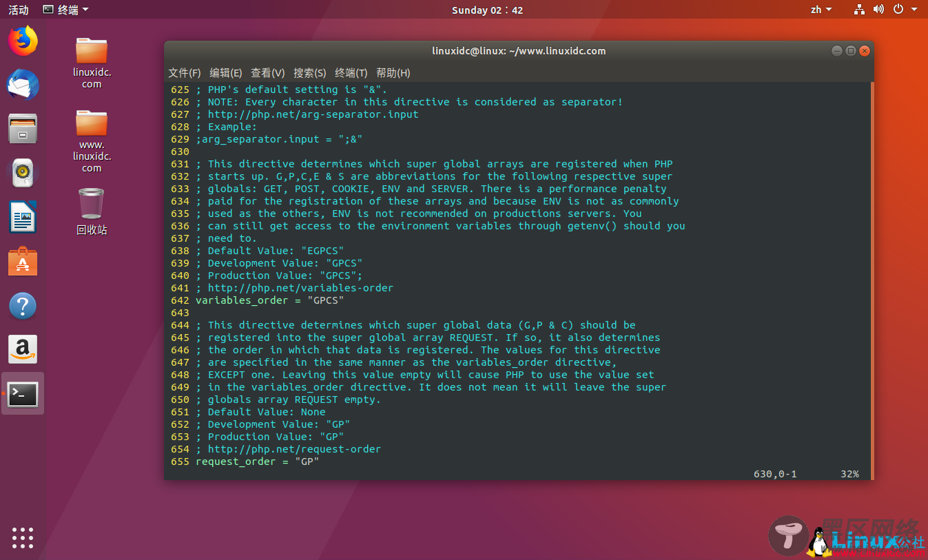Open the 帮助(H) menu
Screen dimensions: 928x560
coord(393,73)
